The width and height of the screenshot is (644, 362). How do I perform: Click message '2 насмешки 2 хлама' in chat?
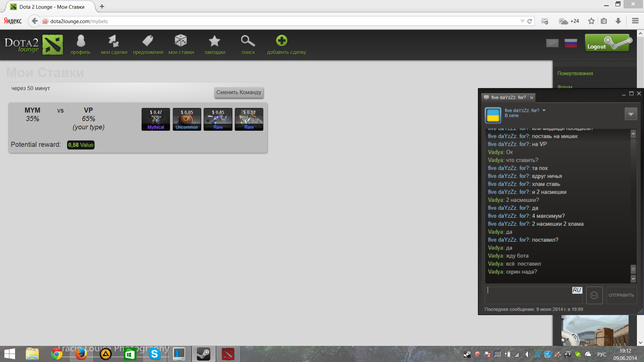(x=558, y=224)
